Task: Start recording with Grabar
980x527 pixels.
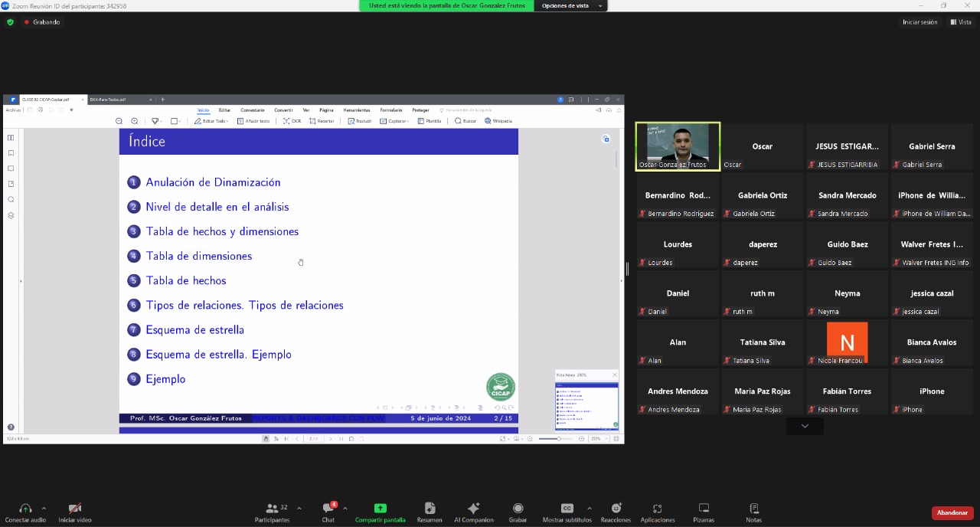Action: (x=518, y=512)
